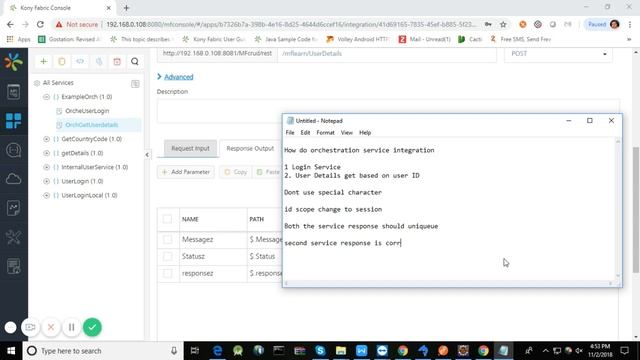Click the Add Parameter button
The height and width of the screenshot is (360, 640).
(186, 172)
